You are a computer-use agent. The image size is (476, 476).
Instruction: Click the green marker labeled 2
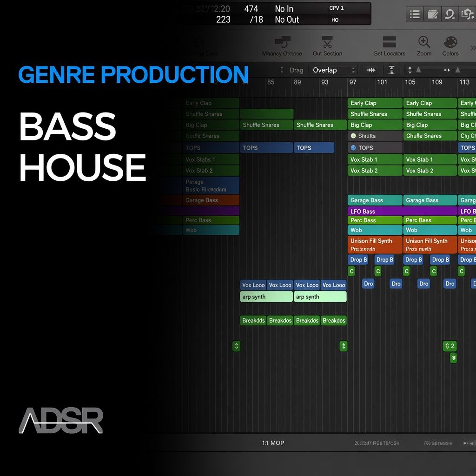(450, 346)
